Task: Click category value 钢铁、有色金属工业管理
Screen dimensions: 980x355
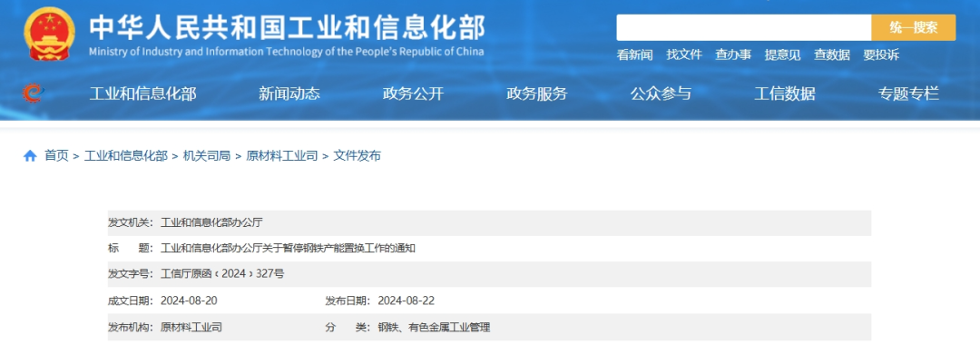Action: pos(434,327)
